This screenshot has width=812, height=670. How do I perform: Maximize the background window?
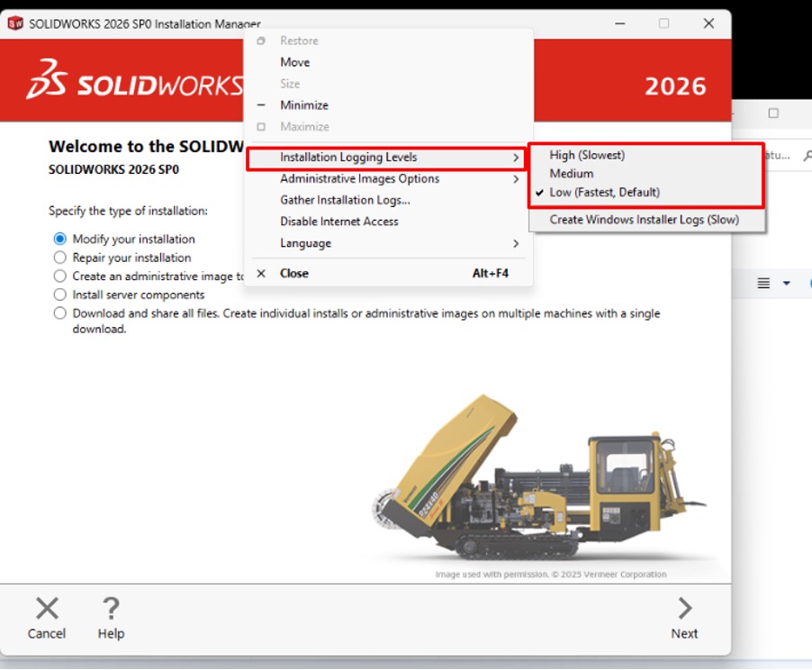coord(773,113)
